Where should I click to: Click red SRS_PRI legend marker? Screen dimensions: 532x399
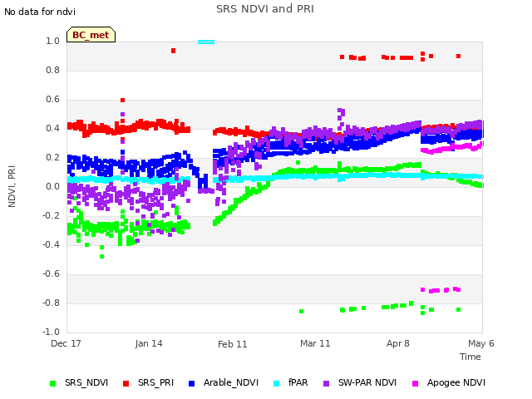tap(126, 383)
